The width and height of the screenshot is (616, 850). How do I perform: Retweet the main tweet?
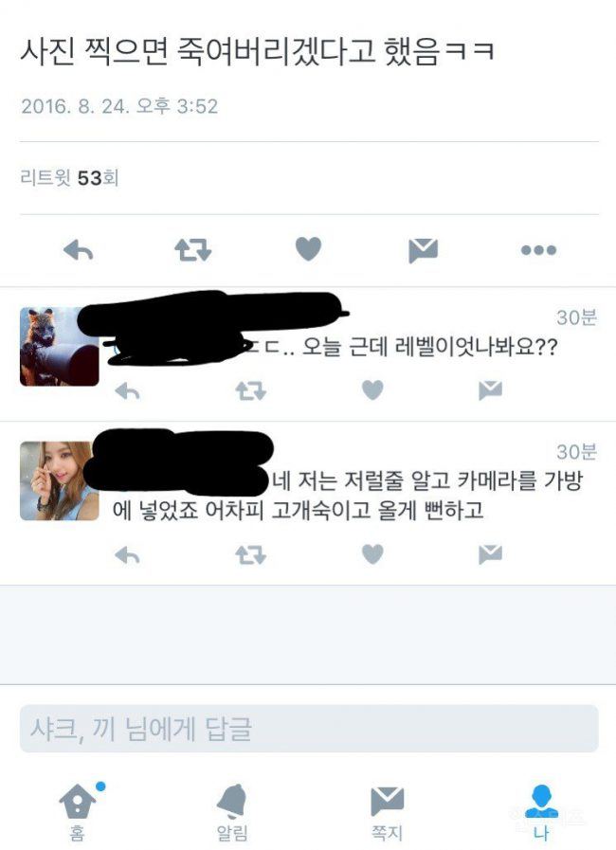pos(193,250)
